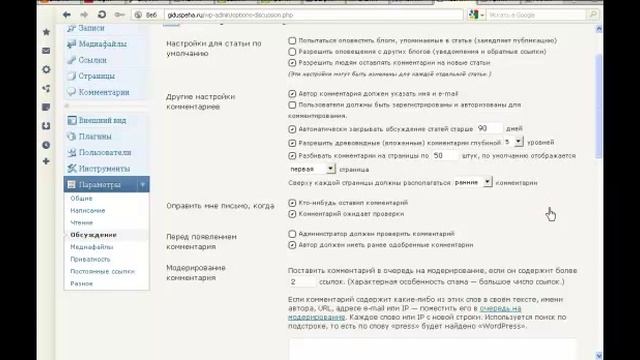The height and width of the screenshot is (360, 640).
Task: Click the days field containing 90
Action: [489, 129]
